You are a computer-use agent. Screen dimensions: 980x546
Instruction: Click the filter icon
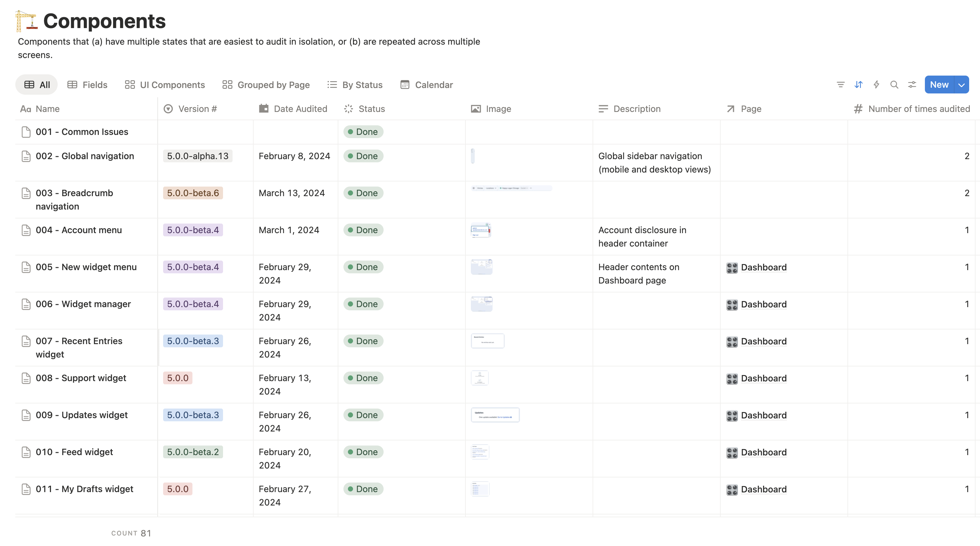coord(840,85)
